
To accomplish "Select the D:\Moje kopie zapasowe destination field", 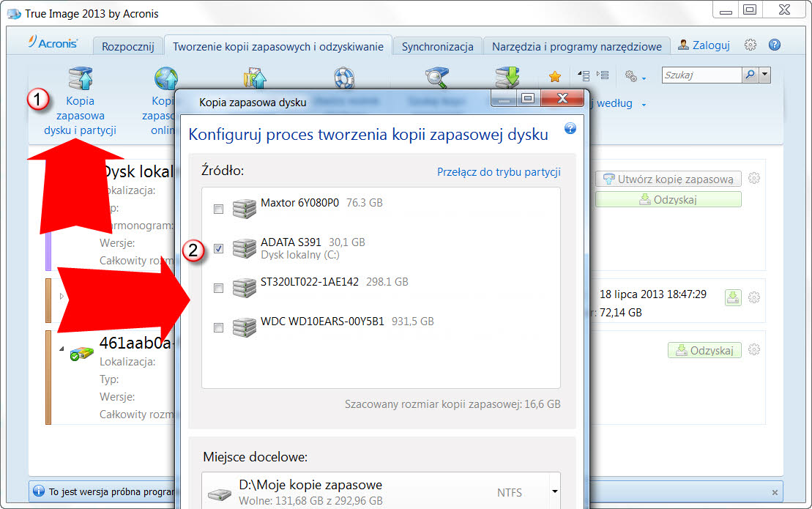I will [x=381, y=491].
